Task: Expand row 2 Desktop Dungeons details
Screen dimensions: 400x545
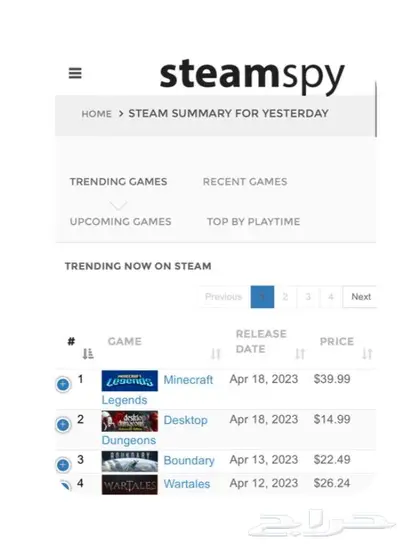Action: coord(63,425)
